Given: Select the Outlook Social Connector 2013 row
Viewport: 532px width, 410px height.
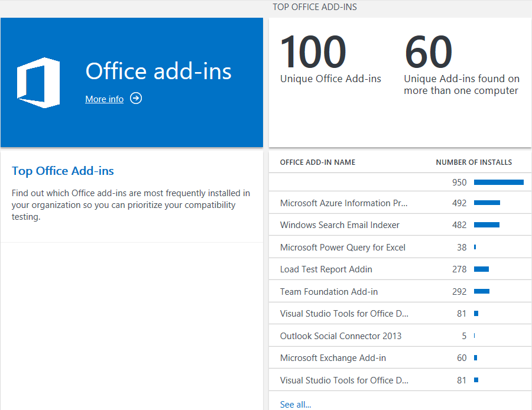Looking at the screenshot, I should click(x=400, y=336).
